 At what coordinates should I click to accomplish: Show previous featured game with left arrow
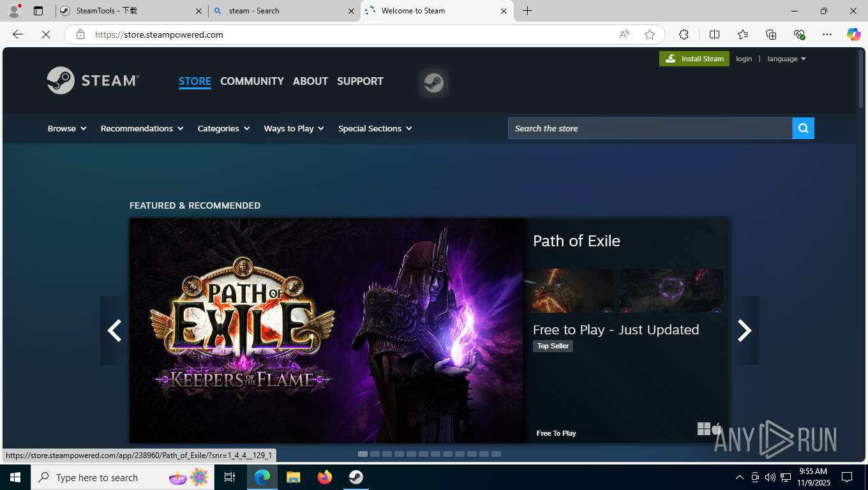click(114, 330)
